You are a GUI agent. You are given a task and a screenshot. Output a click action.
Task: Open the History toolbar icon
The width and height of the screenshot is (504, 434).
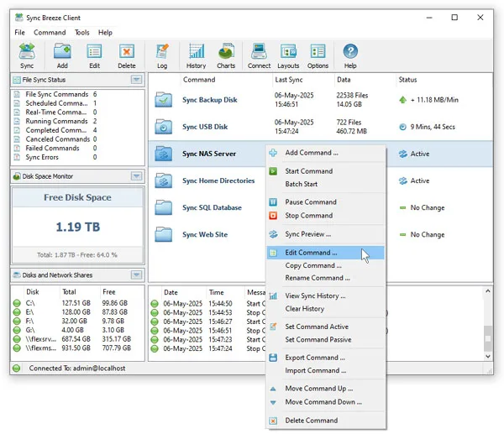(196, 55)
